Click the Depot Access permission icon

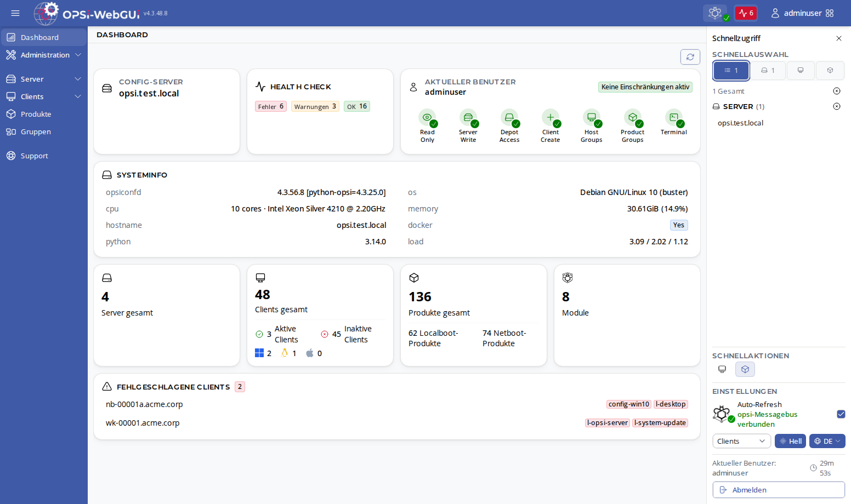[x=509, y=118]
